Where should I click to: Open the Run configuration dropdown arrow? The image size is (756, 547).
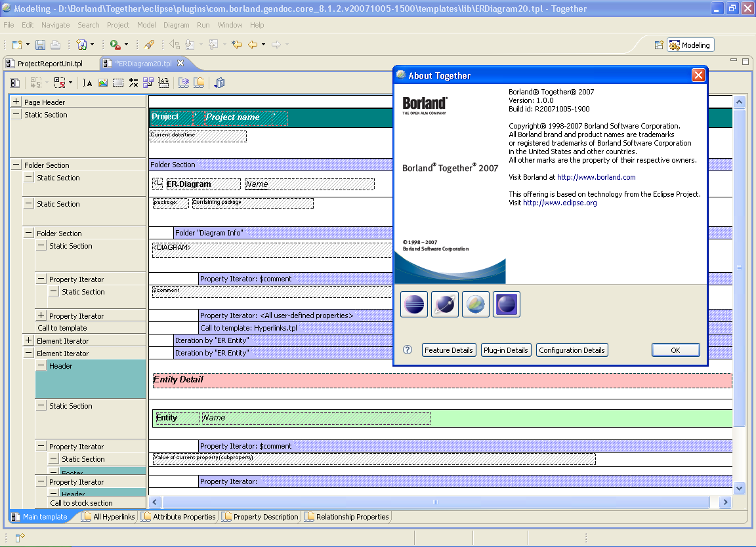coord(126,45)
